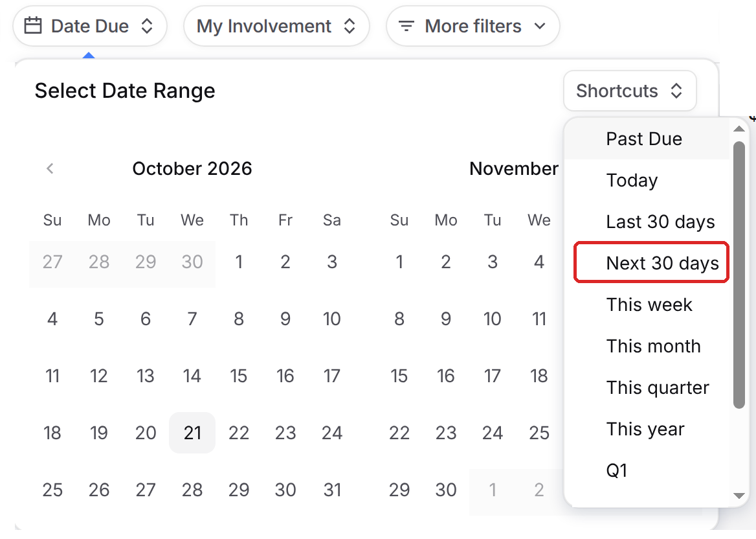Select October 13 date
This screenshot has height=539, width=756.
click(145, 376)
